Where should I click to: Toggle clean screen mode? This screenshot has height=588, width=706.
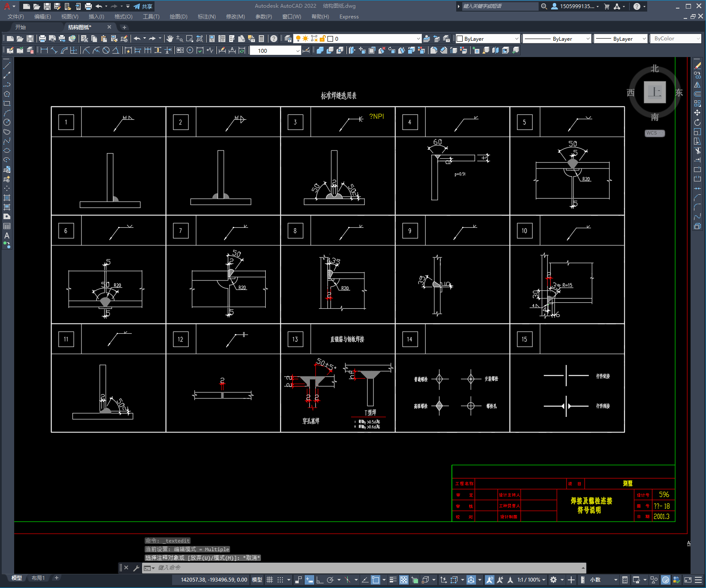click(688, 580)
